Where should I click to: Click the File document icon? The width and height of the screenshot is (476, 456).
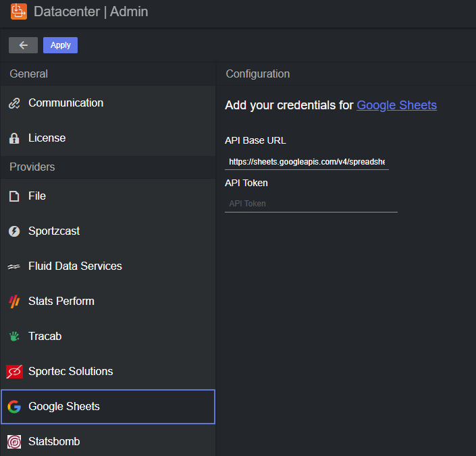click(x=14, y=196)
